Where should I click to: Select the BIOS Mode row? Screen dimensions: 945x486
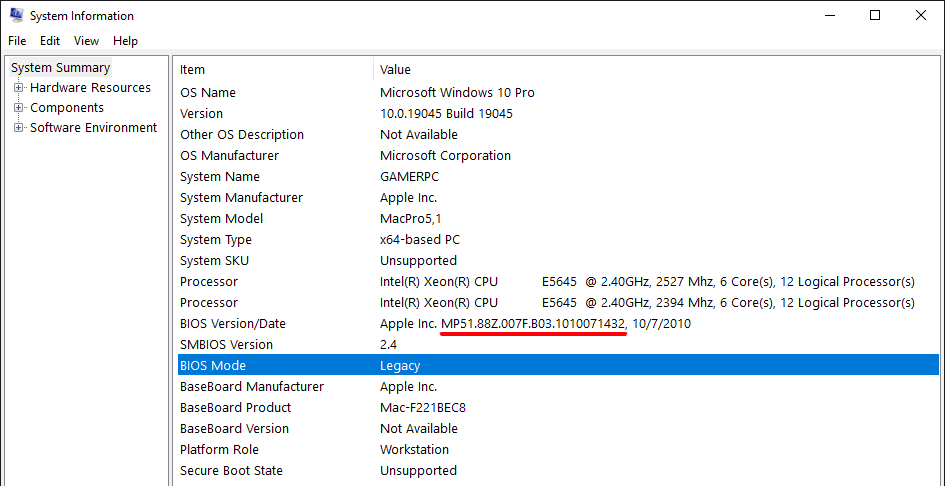[212, 366]
